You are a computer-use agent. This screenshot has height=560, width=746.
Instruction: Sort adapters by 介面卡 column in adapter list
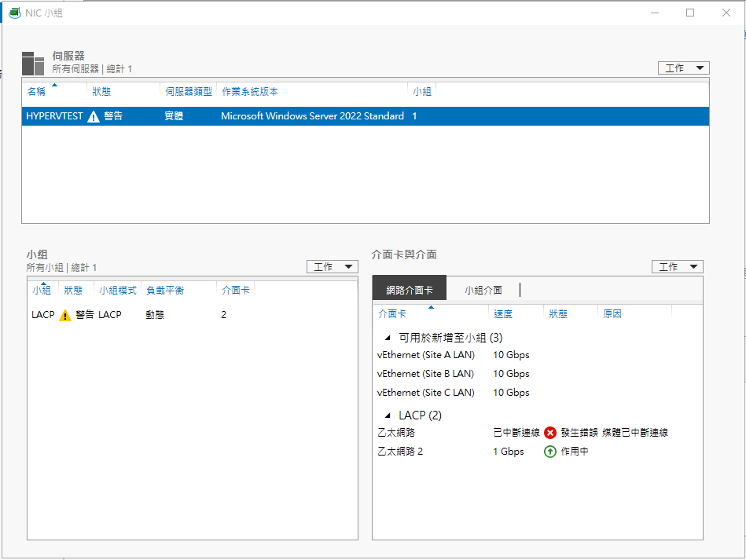tap(392, 313)
